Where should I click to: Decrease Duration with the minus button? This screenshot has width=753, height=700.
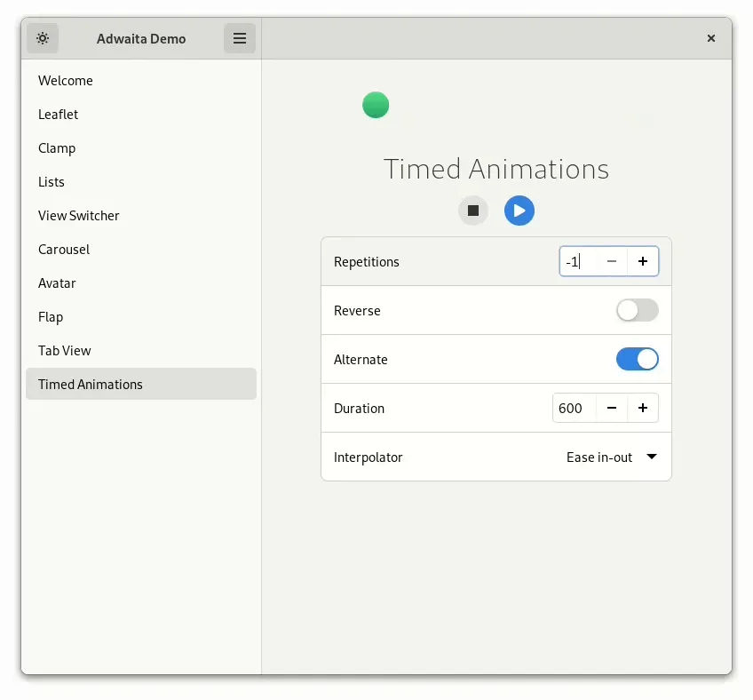[x=612, y=408]
